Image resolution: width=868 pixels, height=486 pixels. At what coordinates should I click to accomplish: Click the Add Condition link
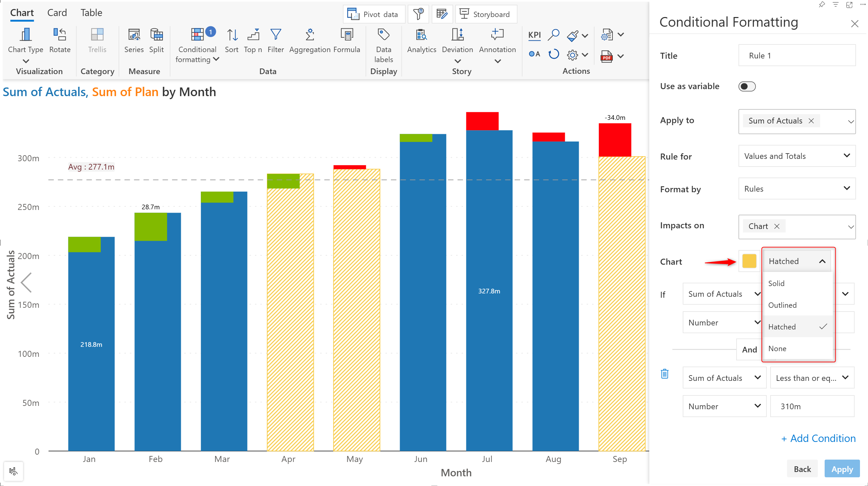coord(818,438)
